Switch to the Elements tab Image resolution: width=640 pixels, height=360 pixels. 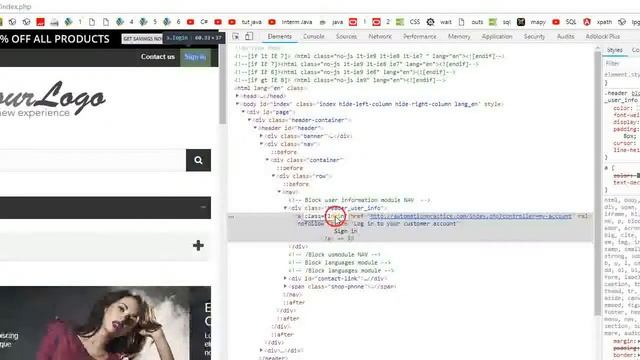[280, 37]
